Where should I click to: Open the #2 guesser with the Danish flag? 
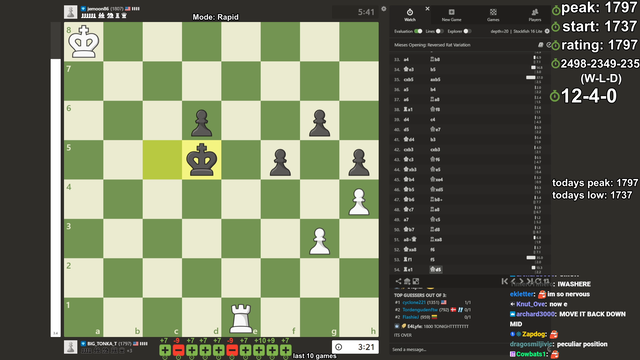coord(420,310)
